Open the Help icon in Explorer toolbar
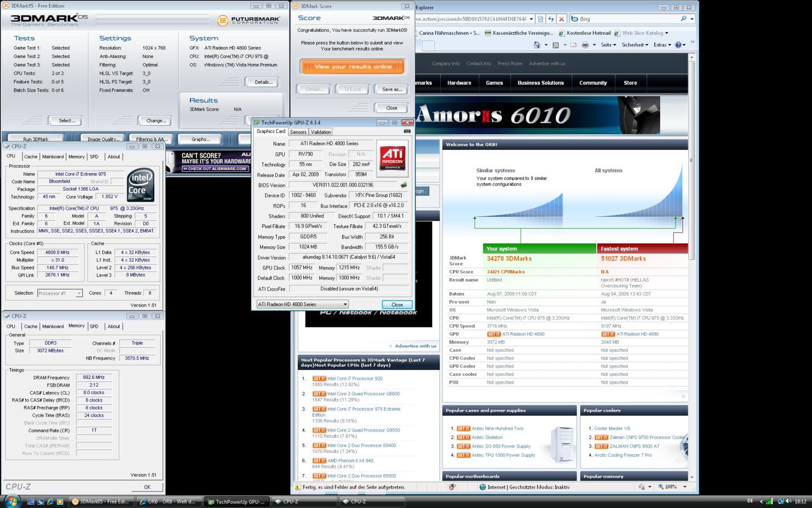Viewport: 812px width, 508px height. pos(679,45)
